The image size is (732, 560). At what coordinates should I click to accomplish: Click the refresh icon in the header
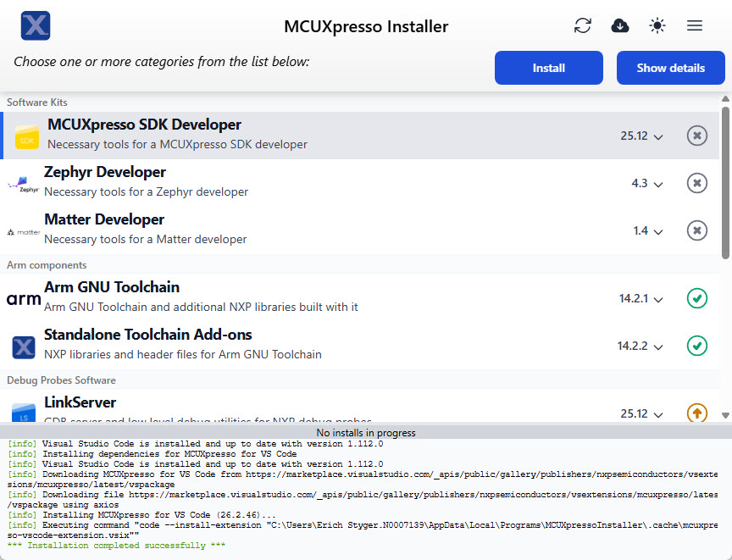(x=583, y=26)
